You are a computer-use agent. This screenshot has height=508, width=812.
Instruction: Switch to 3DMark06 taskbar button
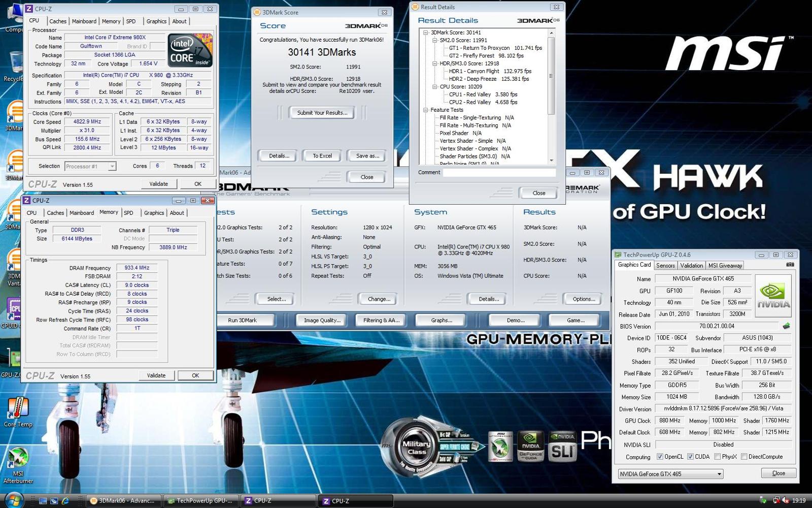tap(124, 500)
